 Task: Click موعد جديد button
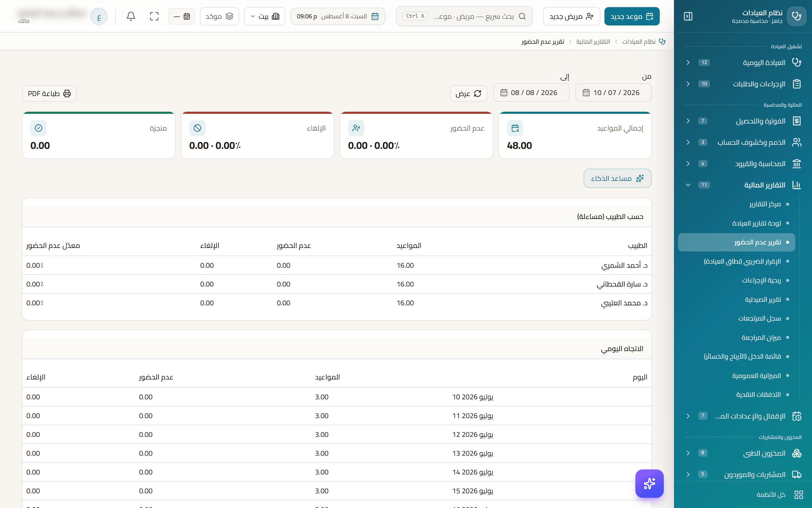[632, 16]
